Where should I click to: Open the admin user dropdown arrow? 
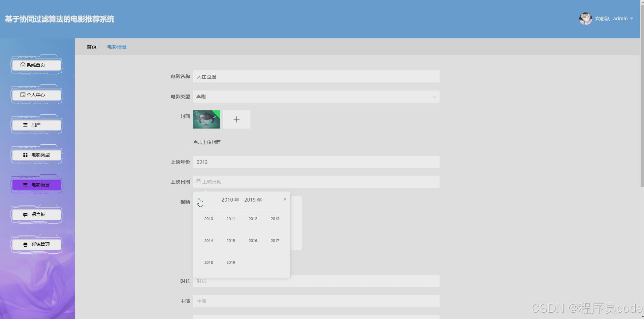coord(632,19)
